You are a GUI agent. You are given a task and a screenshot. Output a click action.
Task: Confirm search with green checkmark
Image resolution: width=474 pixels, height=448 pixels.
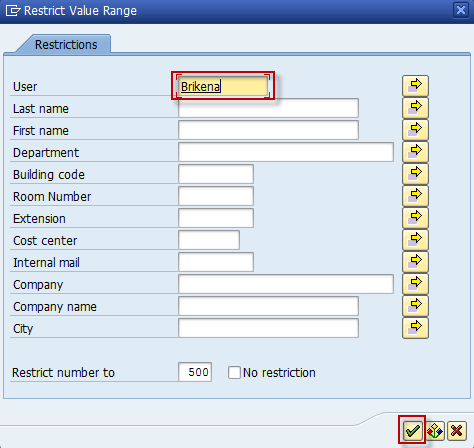413,431
